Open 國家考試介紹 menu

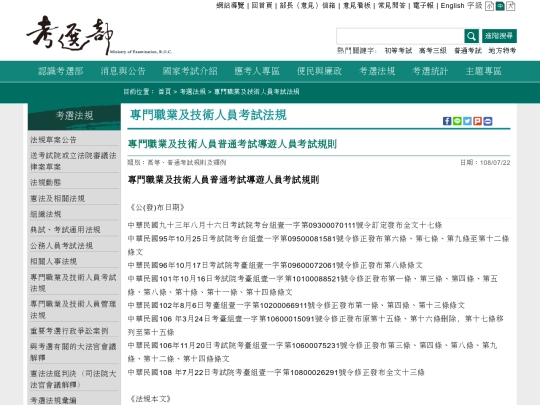190,71
